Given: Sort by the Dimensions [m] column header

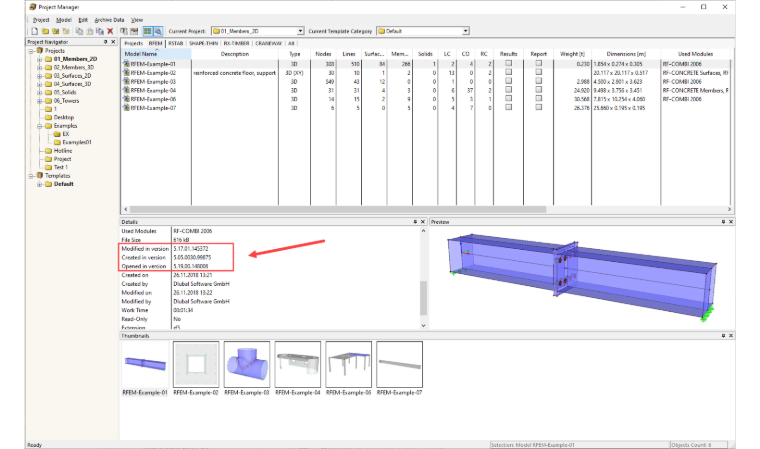Looking at the screenshot, I should click(x=626, y=54).
